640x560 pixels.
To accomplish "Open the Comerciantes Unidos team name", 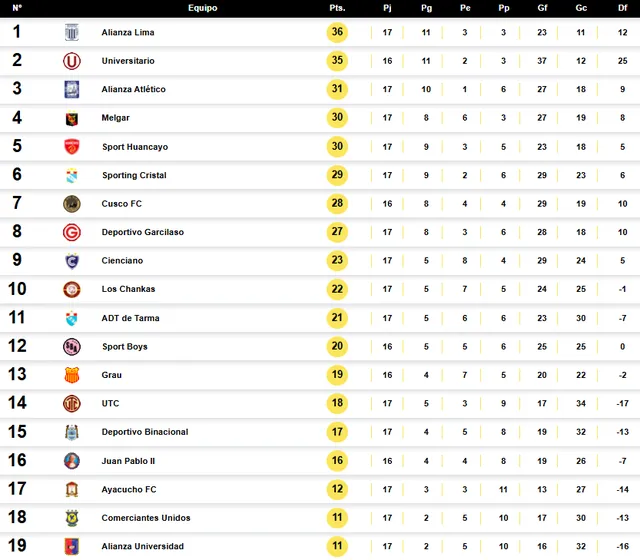I will (x=146, y=518).
